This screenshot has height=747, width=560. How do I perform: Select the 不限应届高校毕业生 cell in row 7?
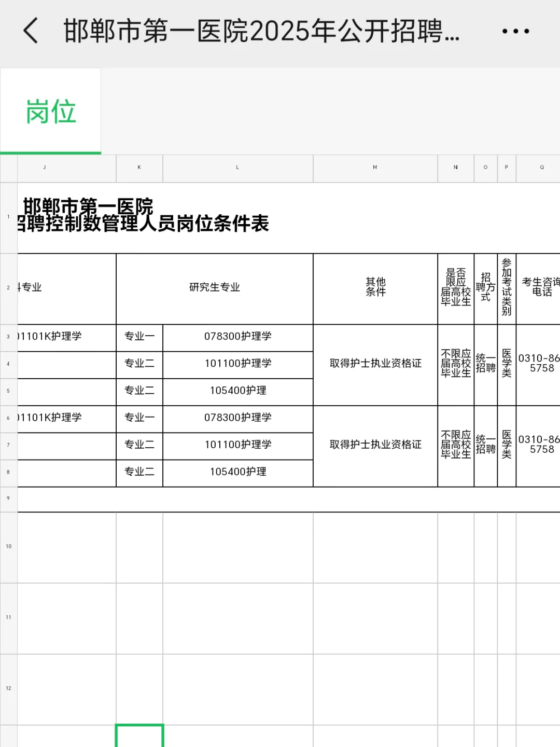coord(455,445)
